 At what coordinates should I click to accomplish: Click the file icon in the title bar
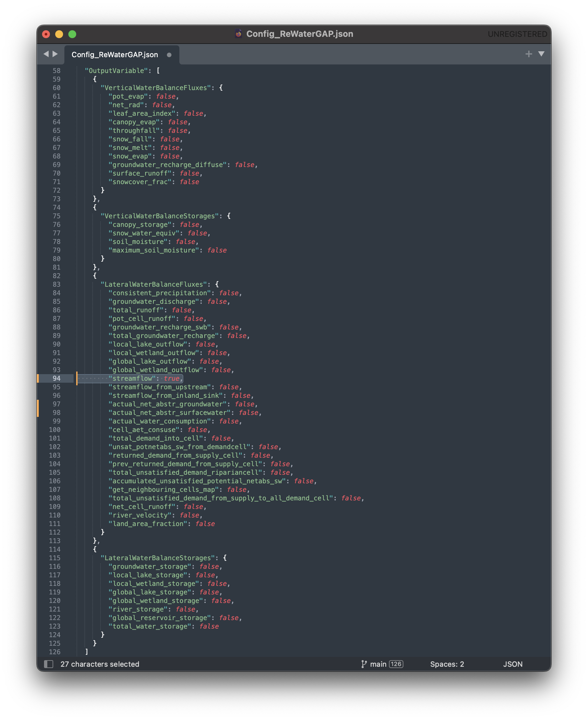[238, 34]
